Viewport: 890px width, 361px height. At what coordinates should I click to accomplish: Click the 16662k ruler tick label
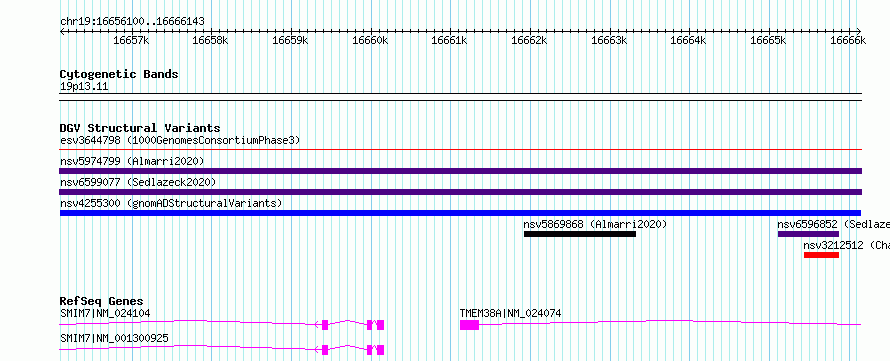tap(530, 40)
